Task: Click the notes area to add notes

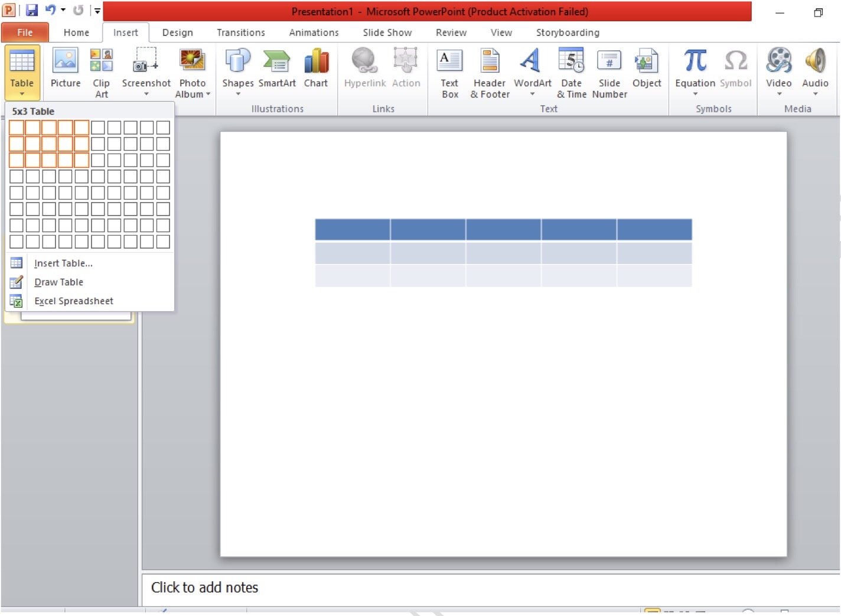Action: click(490, 588)
